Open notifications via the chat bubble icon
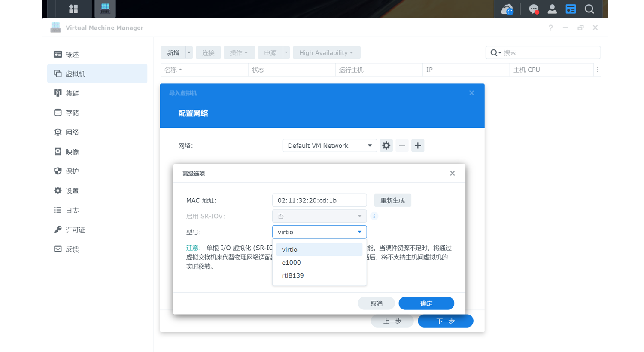This screenshot has height=352, width=644. [x=533, y=9]
